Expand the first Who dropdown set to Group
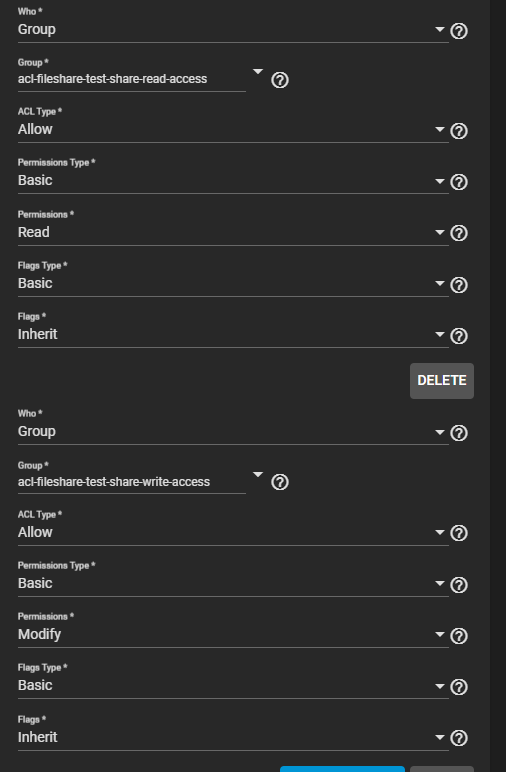 coord(233,30)
